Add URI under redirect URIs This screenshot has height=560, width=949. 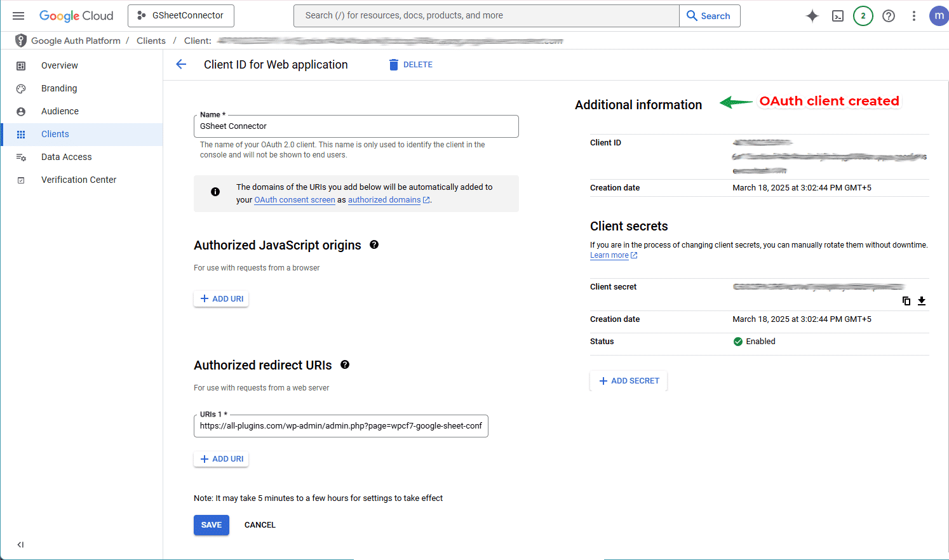pyautogui.click(x=221, y=459)
